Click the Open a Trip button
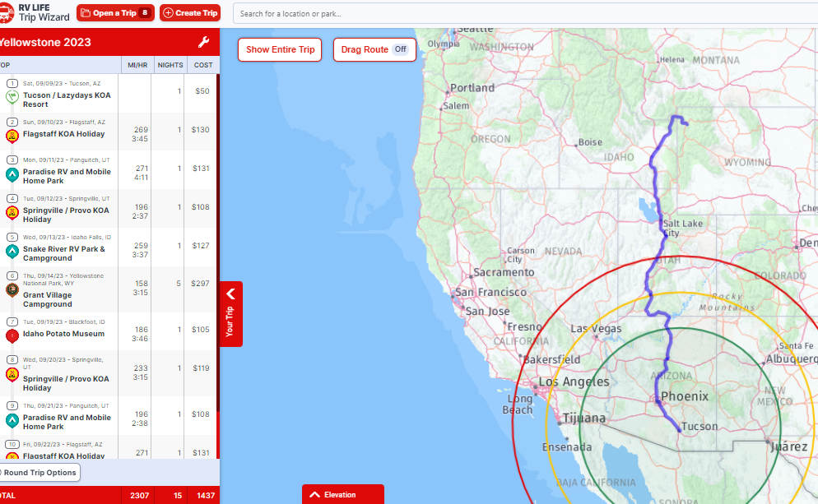The height and width of the screenshot is (504, 818). (115, 13)
